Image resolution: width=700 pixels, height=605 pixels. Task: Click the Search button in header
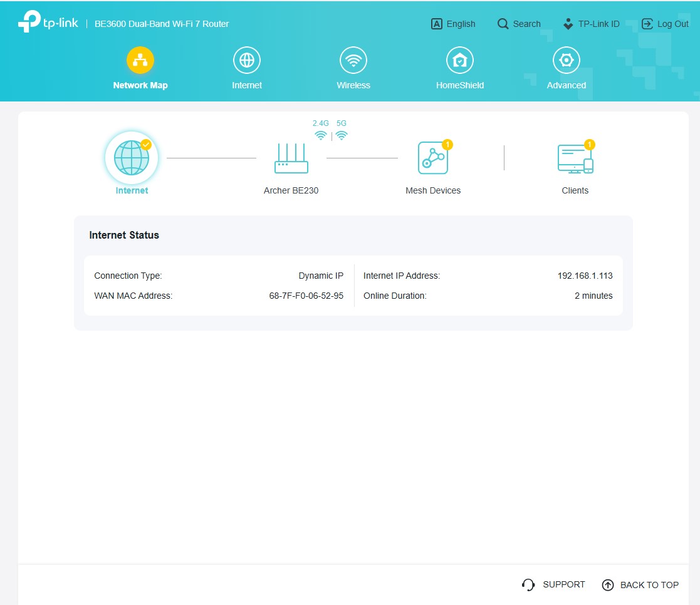click(x=519, y=24)
